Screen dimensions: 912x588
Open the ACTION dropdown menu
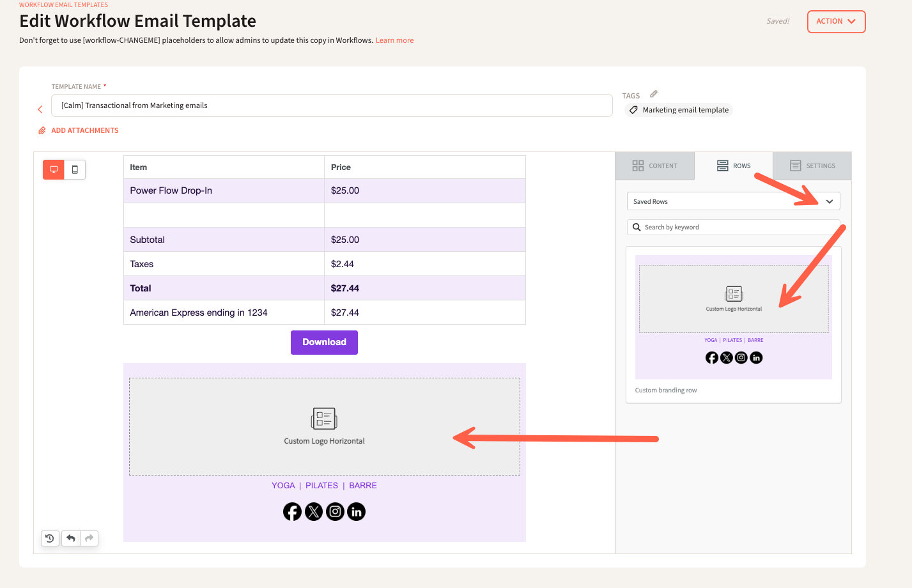point(836,21)
